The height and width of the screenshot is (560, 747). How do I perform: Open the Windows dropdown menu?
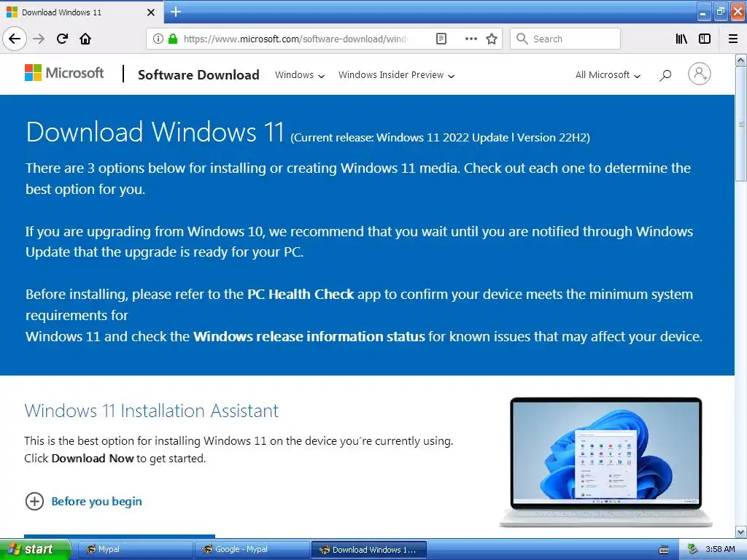[x=300, y=75]
